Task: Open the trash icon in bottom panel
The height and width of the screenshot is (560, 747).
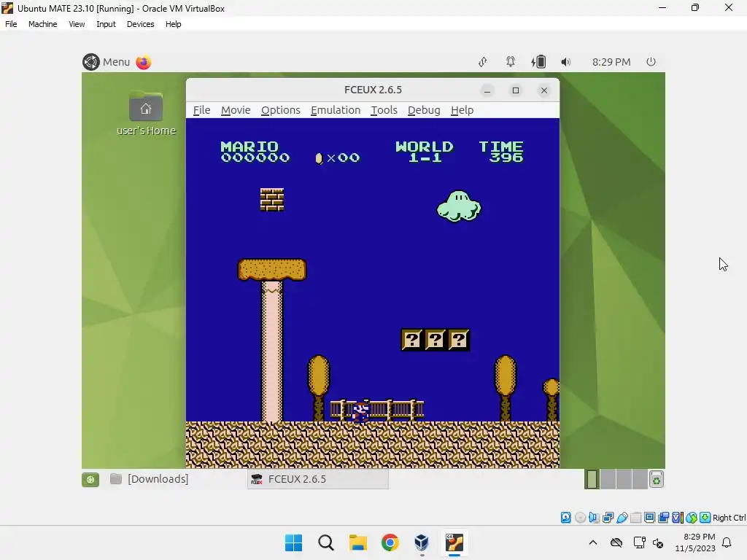Action: (657, 480)
